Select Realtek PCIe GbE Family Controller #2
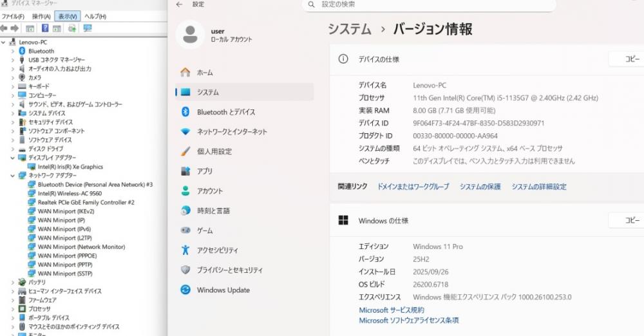Viewport: 644px width, 336px height. click(x=86, y=203)
